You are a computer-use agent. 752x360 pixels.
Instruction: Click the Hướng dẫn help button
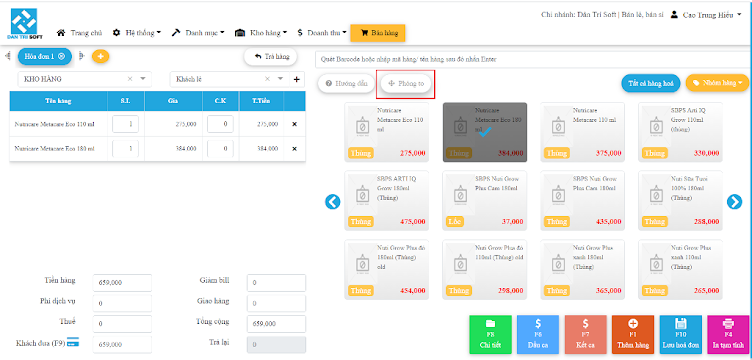[346, 83]
